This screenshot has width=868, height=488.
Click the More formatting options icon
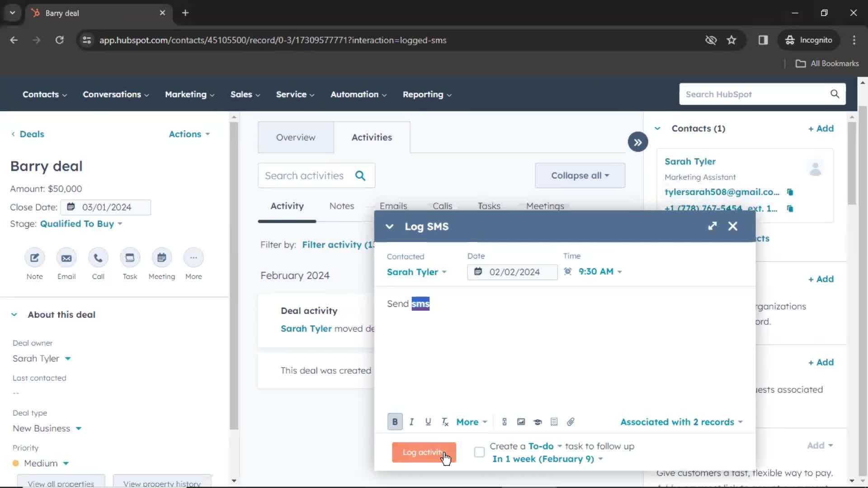coord(471,422)
